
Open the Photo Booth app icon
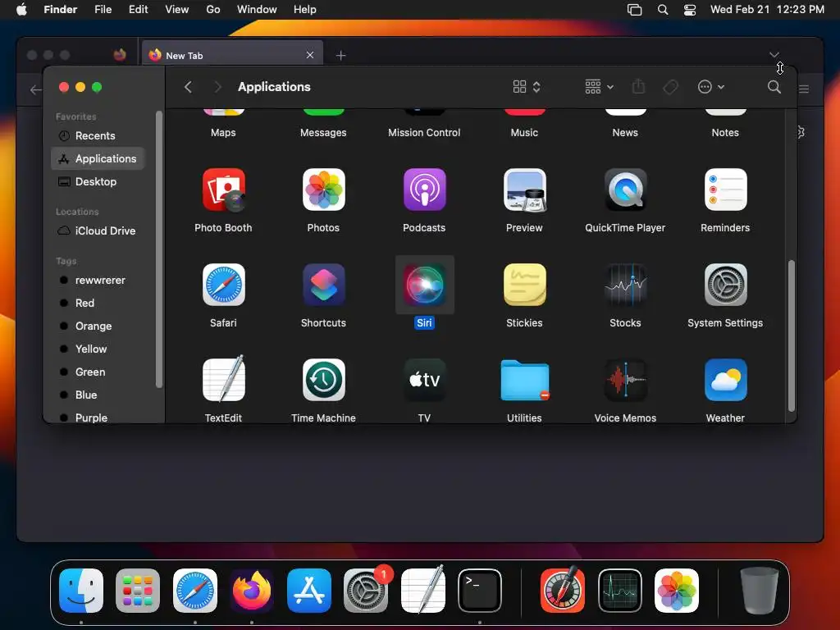[223, 189]
